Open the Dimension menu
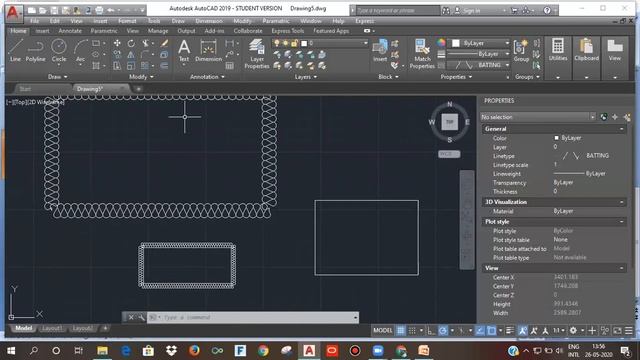This screenshot has width=640, height=360. (x=209, y=21)
